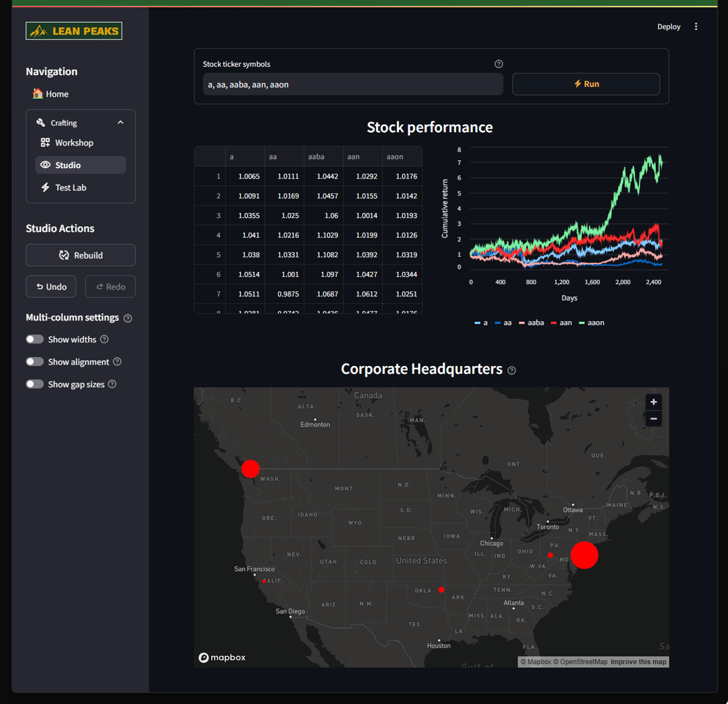The image size is (728, 704).
Task: Click the small red marker near Pennsylvania
Action: point(550,555)
